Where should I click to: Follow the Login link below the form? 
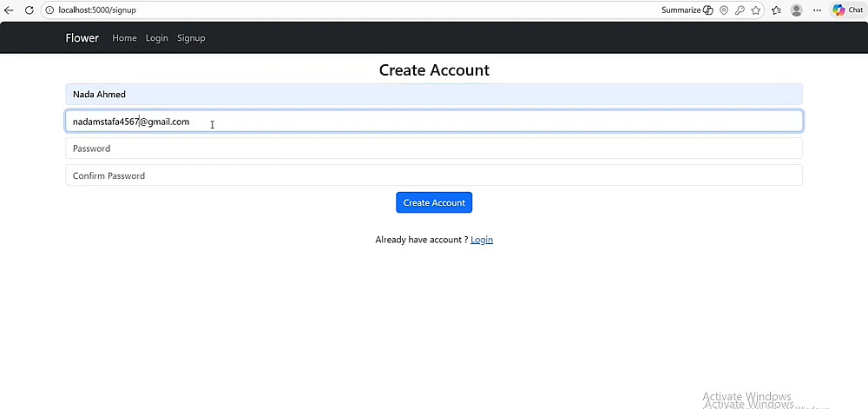(482, 240)
